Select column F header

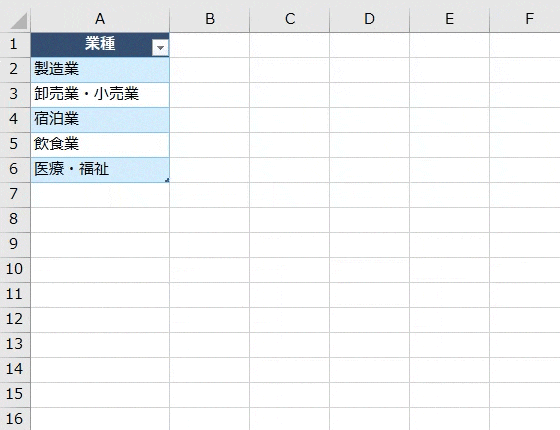click(525, 19)
